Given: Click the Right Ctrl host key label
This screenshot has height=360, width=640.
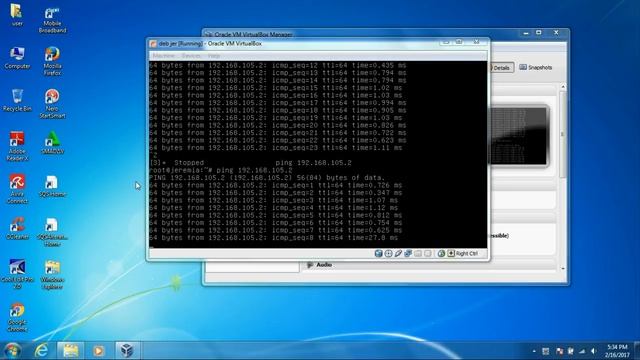Looking at the screenshot, I should (x=467, y=253).
